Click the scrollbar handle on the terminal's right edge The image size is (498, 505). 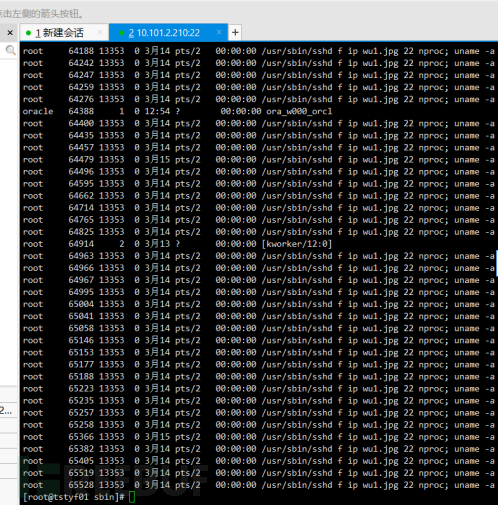(497, 263)
